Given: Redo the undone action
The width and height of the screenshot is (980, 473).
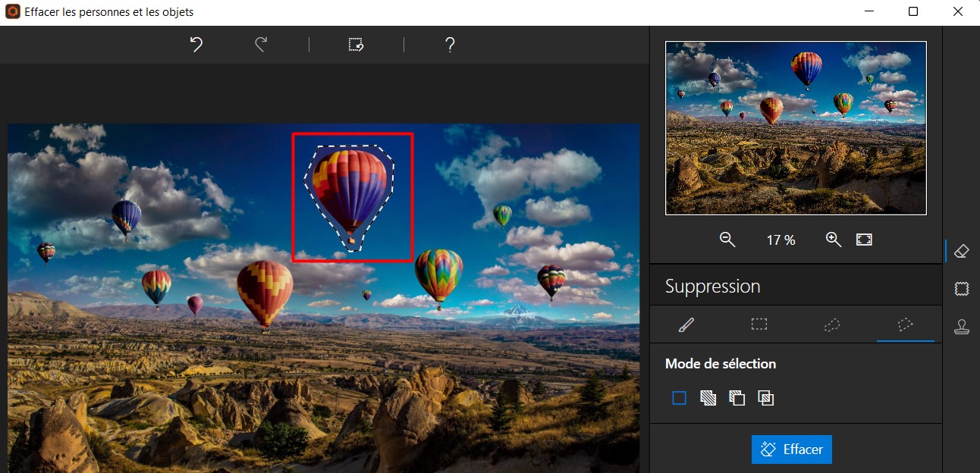Looking at the screenshot, I should point(261,45).
